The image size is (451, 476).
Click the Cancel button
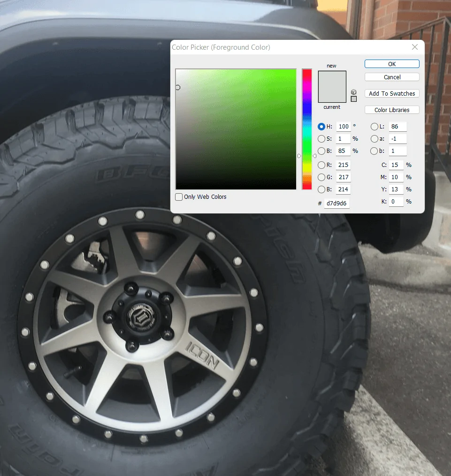point(392,77)
